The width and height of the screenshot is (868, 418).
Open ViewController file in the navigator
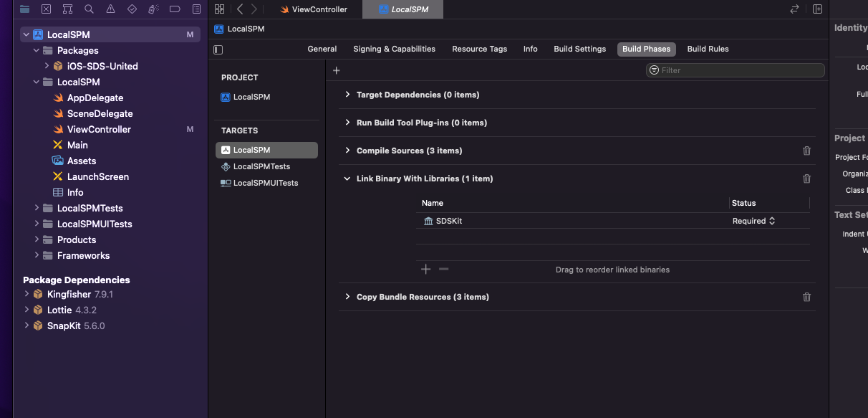pyautogui.click(x=99, y=129)
